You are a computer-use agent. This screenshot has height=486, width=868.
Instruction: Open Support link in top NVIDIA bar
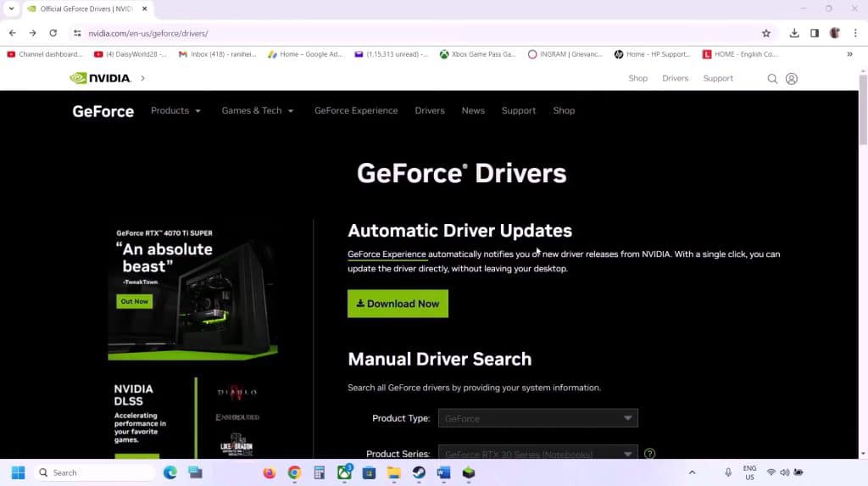(718, 78)
